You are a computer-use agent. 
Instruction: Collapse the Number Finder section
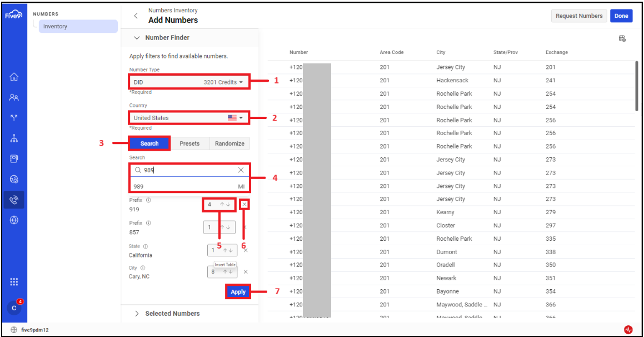coord(137,37)
